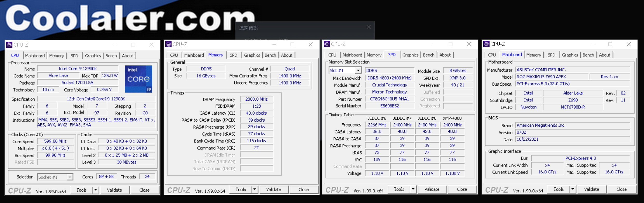The image size is (644, 203).
Task: Click the Module Manuf. value Crucial Technology
Action: click(389, 85)
